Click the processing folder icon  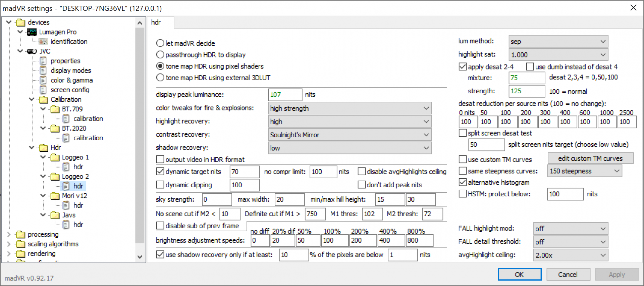tap(21, 234)
